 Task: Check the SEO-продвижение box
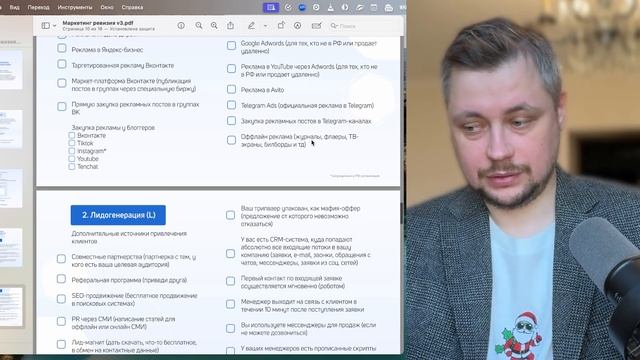coord(61,299)
